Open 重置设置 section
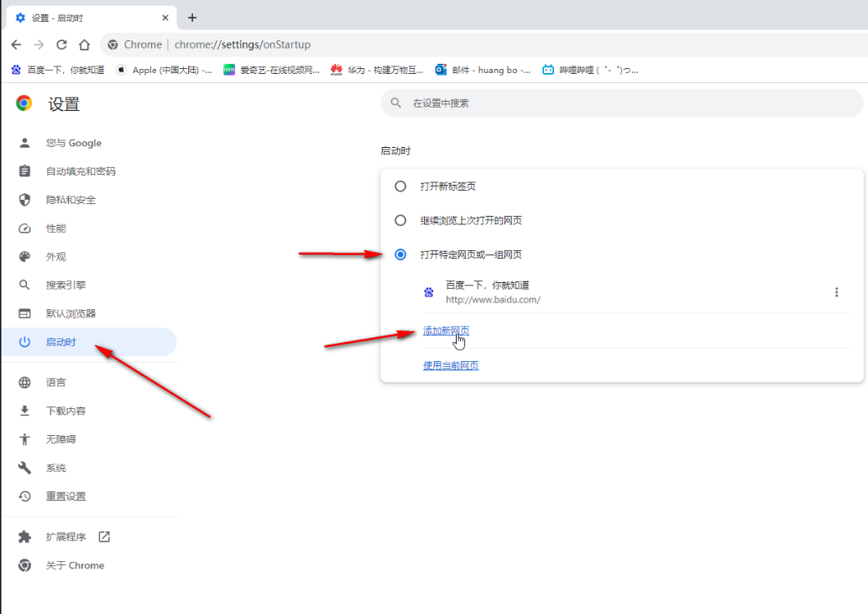The width and height of the screenshot is (868, 614). pyautogui.click(x=89, y=496)
